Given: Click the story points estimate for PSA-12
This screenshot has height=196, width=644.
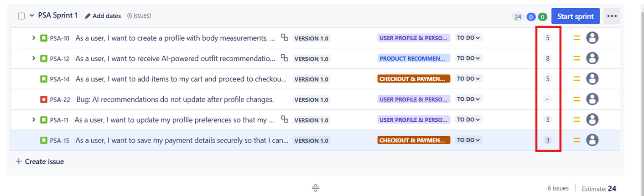Looking at the screenshot, I should pos(548,58).
